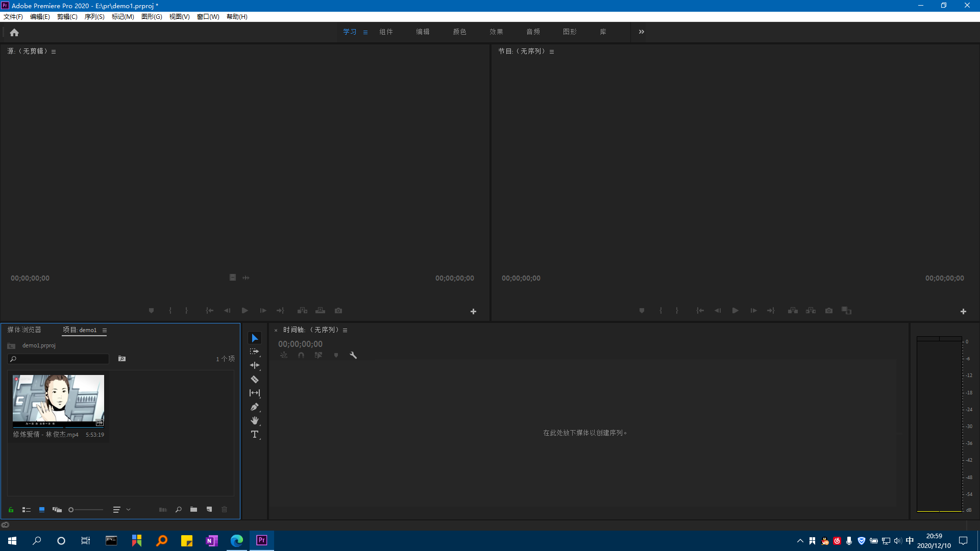Toggle timeline snap magnet
The width and height of the screenshot is (980, 551).
coord(301,355)
